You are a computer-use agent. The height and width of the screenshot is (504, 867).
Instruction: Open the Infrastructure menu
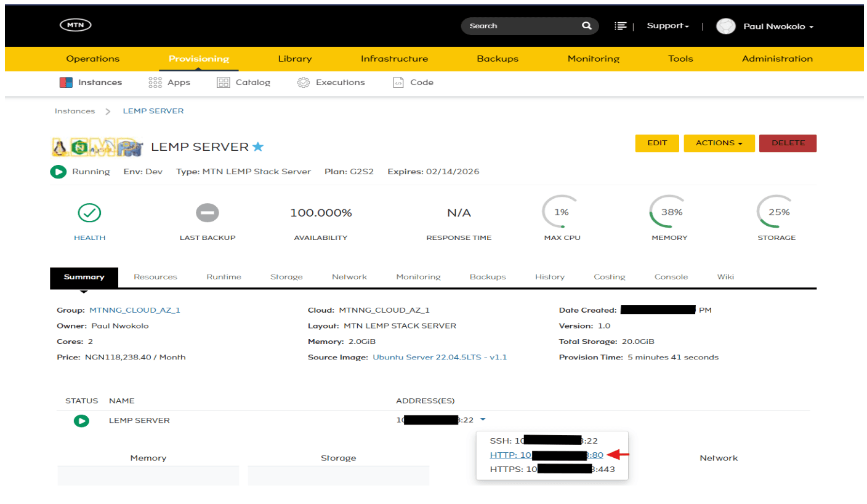coord(394,59)
